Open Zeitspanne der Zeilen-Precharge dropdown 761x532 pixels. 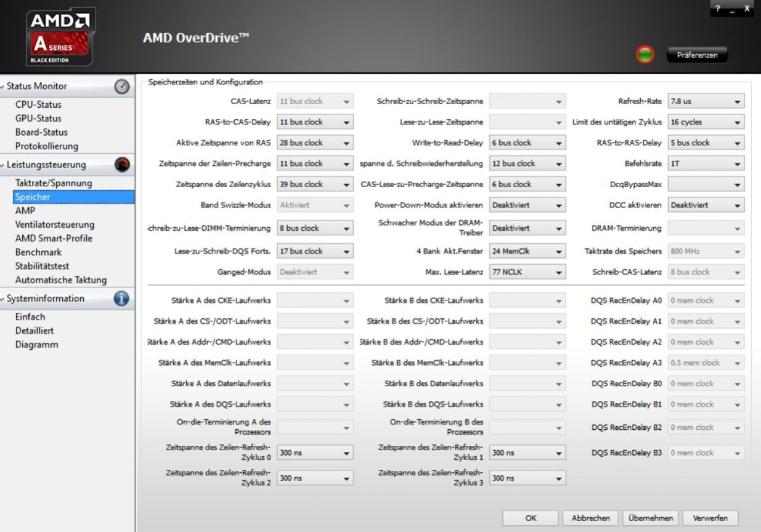[315, 164]
